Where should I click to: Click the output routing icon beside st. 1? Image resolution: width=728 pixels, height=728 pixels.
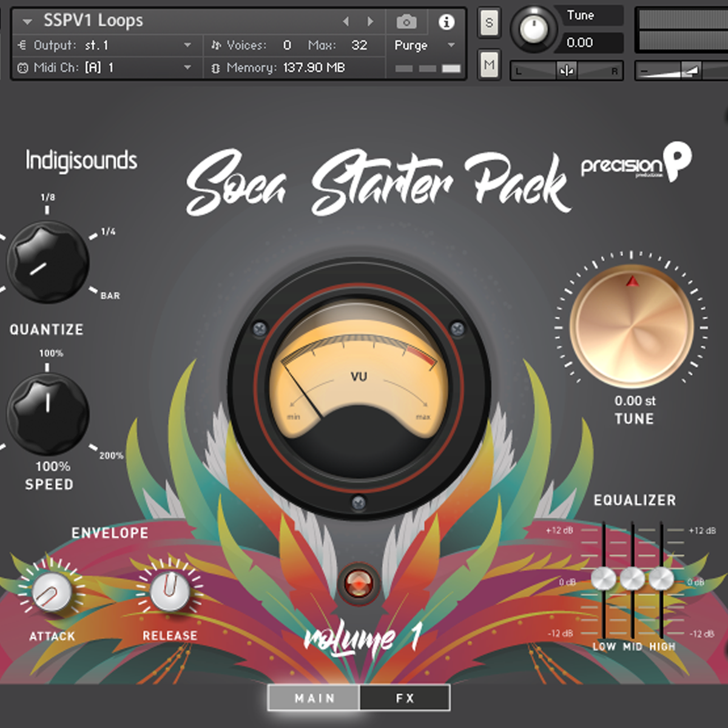point(22,45)
